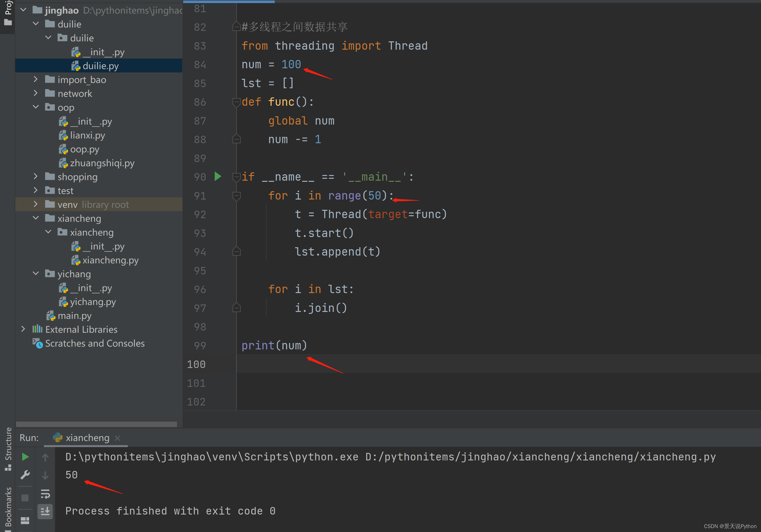Select duilie.py in project tree
The image size is (761, 532).
click(x=99, y=65)
